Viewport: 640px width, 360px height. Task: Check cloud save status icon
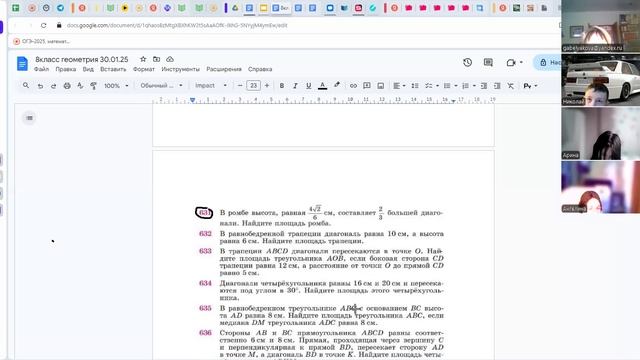[x=170, y=59]
